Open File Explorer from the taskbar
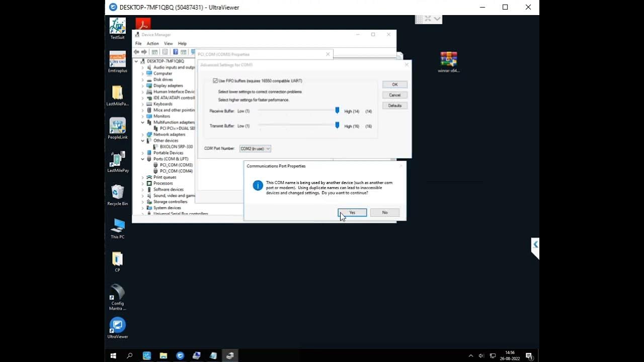Viewport: 644px width, 362px height. (x=164, y=355)
